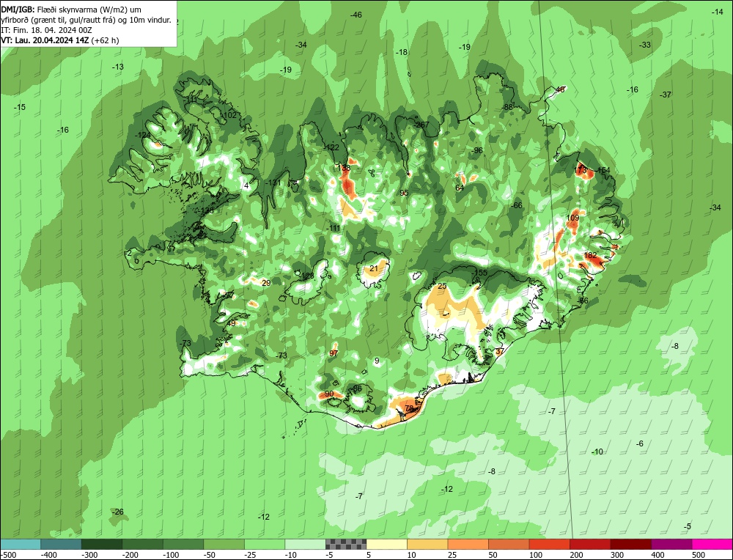Viewport: 733px width, 560px height.
Task: Click the dark teal -400 to -300 legend swatch
Action: pyautogui.click(x=61, y=544)
